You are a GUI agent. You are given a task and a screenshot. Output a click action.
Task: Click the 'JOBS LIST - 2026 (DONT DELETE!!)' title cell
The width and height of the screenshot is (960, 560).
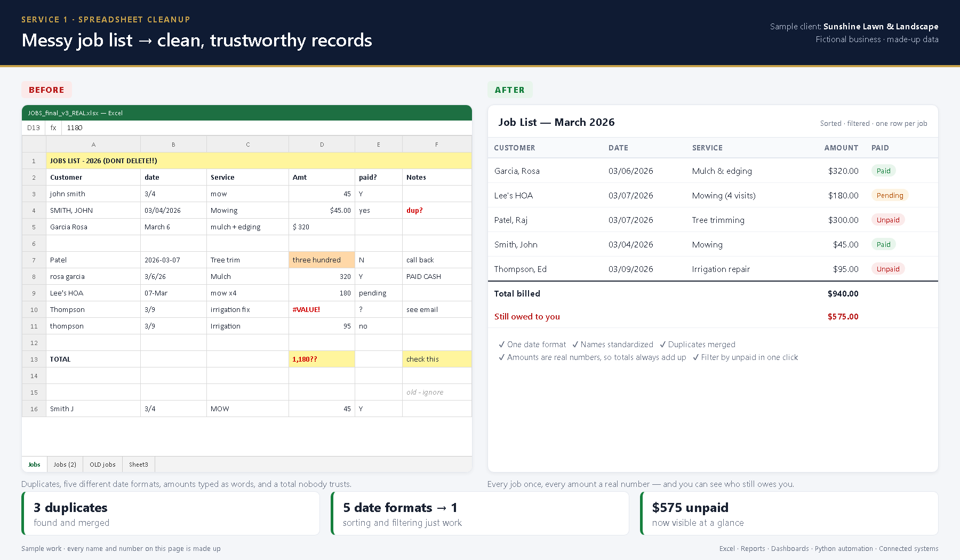(x=259, y=161)
